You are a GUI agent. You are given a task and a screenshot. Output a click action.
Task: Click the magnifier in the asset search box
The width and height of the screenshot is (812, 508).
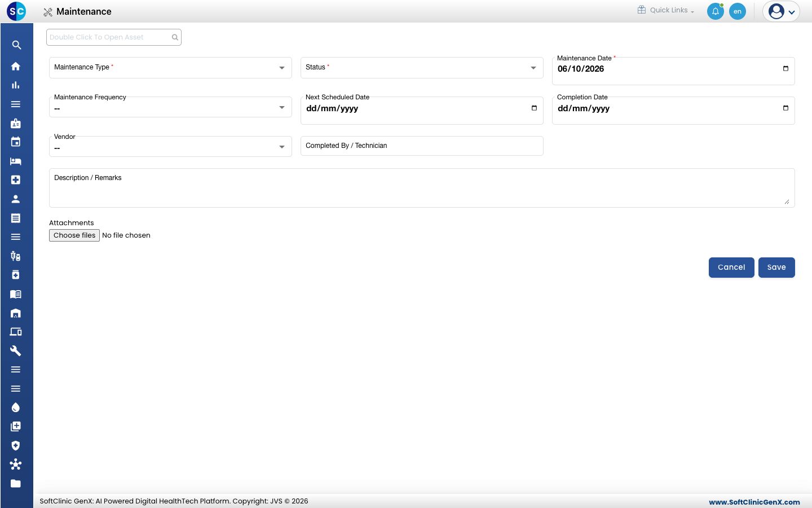click(x=175, y=37)
